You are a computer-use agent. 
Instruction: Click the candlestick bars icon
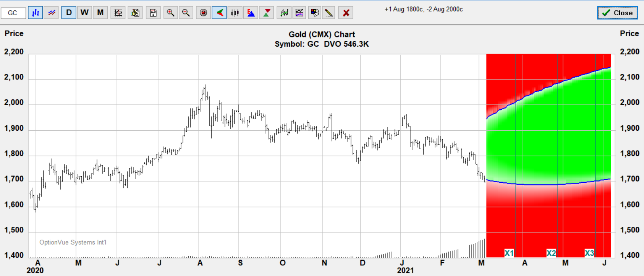235,13
